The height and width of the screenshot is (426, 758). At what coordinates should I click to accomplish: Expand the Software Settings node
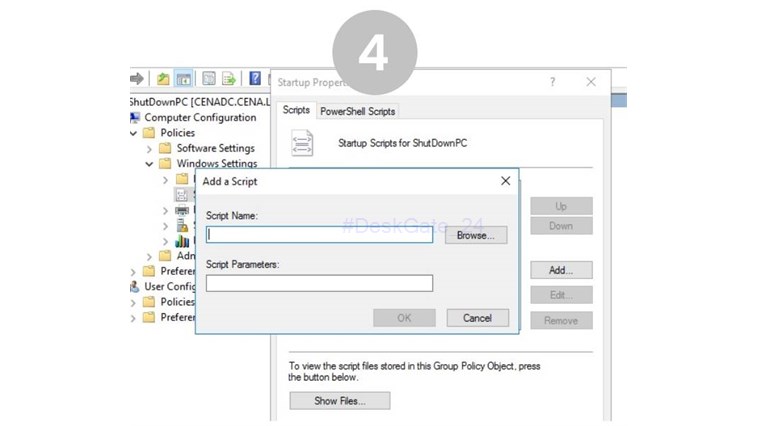pos(149,149)
